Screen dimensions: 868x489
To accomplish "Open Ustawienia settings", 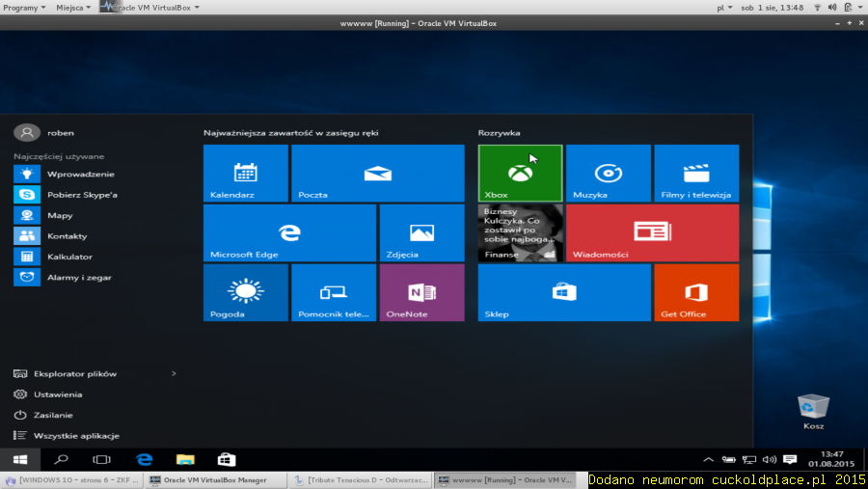I will coord(58,394).
